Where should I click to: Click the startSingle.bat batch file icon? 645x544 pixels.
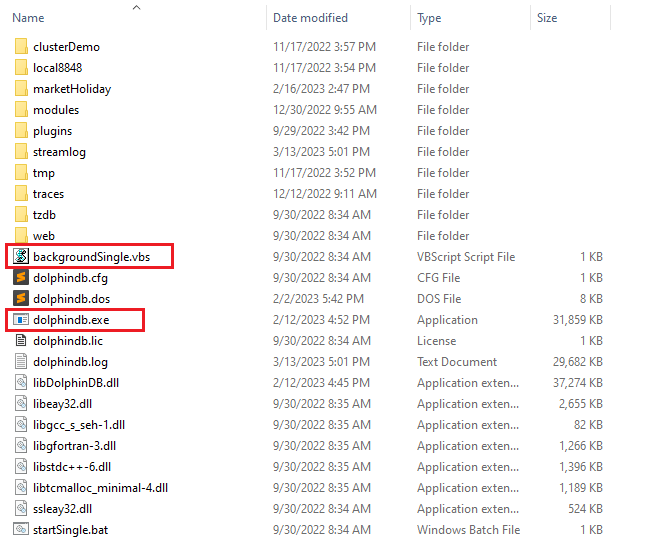coord(21,529)
